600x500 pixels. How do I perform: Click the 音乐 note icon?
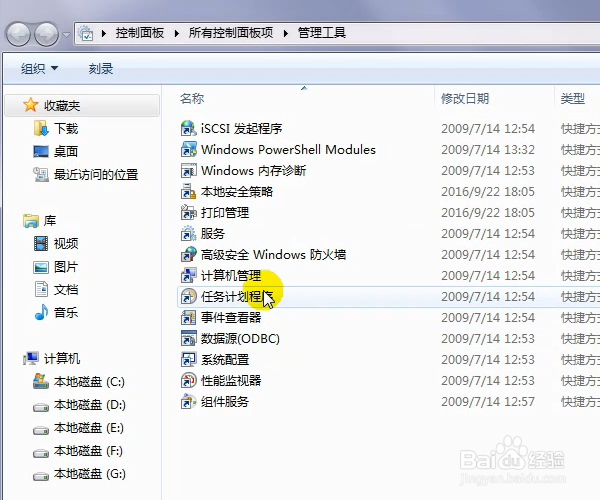click(x=41, y=313)
